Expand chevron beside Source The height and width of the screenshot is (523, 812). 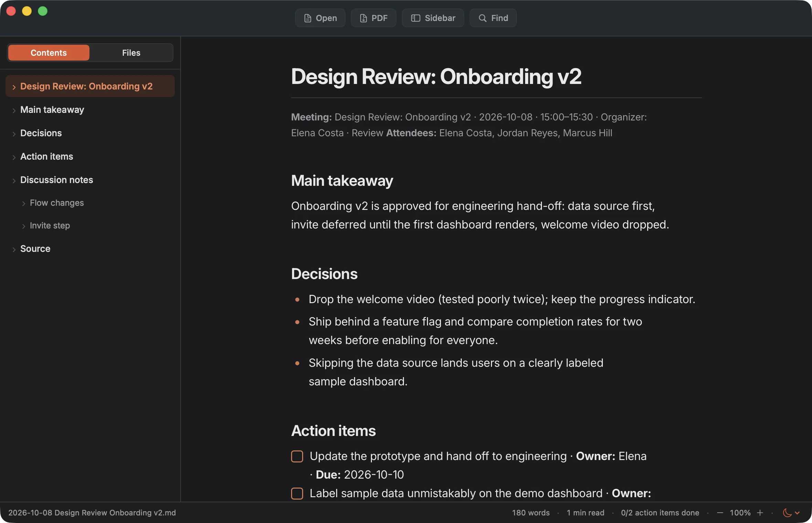click(14, 249)
